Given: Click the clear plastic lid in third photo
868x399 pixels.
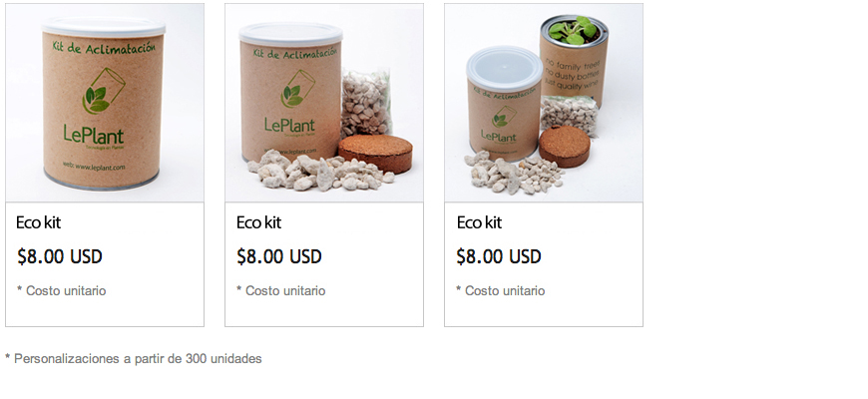Looking at the screenshot, I should pyautogui.click(x=504, y=68).
